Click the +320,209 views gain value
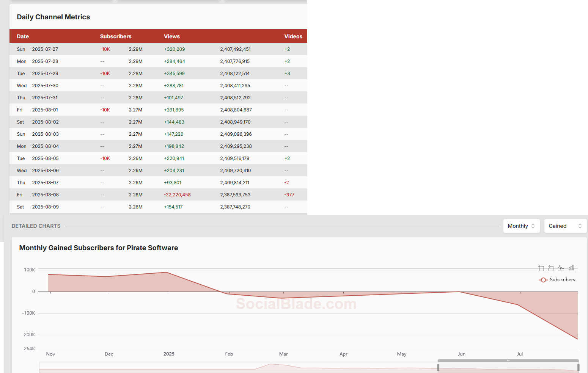Viewport: 588px width, 373px height. click(x=175, y=49)
